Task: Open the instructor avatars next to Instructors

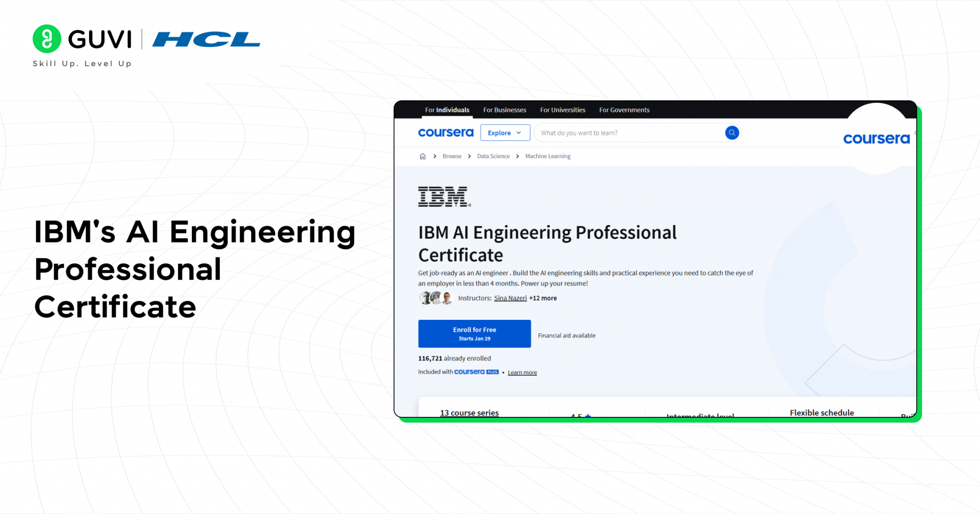Action: pyautogui.click(x=436, y=297)
